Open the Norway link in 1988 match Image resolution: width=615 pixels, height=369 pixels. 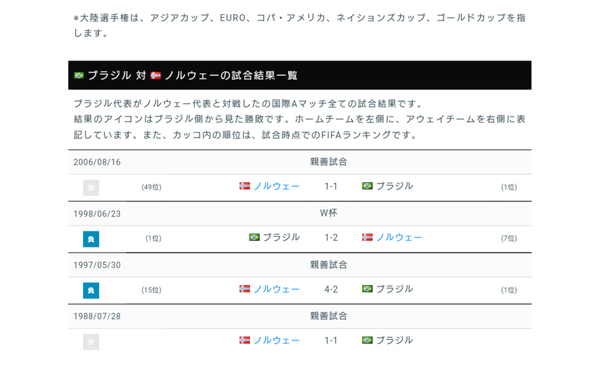pyautogui.click(x=277, y=340)
